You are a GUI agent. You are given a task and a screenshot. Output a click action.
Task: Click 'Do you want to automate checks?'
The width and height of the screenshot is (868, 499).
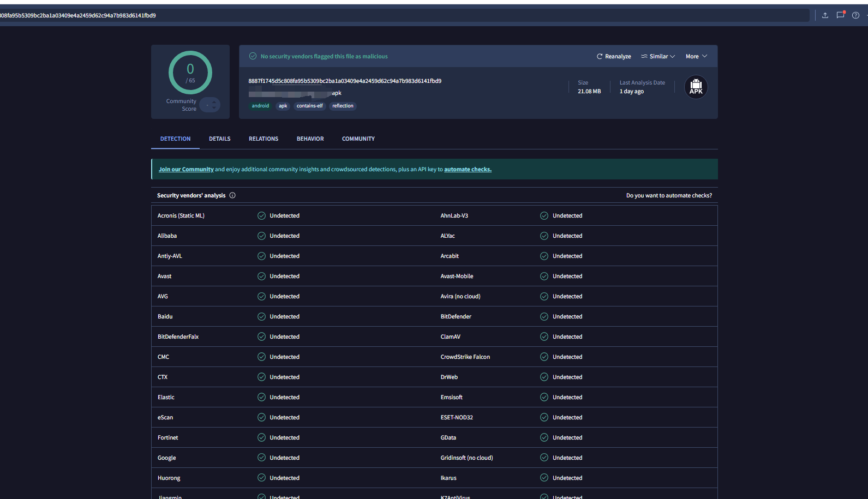[x=669, y=195]
